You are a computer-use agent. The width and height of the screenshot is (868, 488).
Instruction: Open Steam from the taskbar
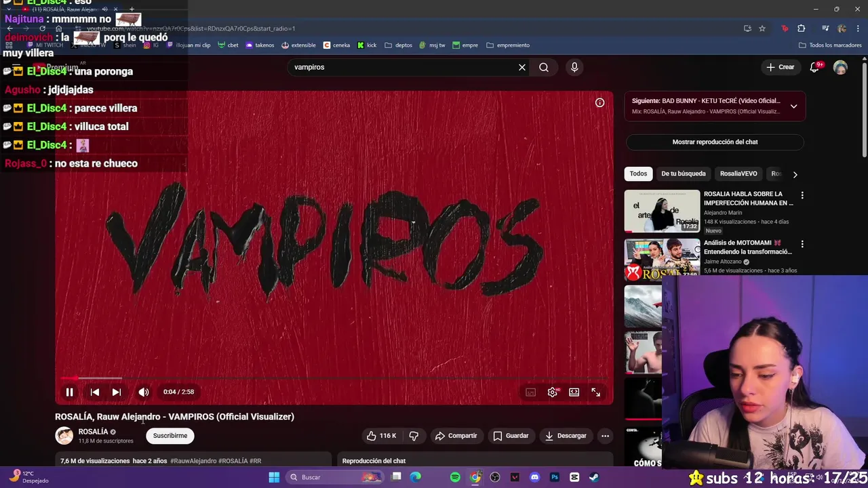tap(594, 477)
